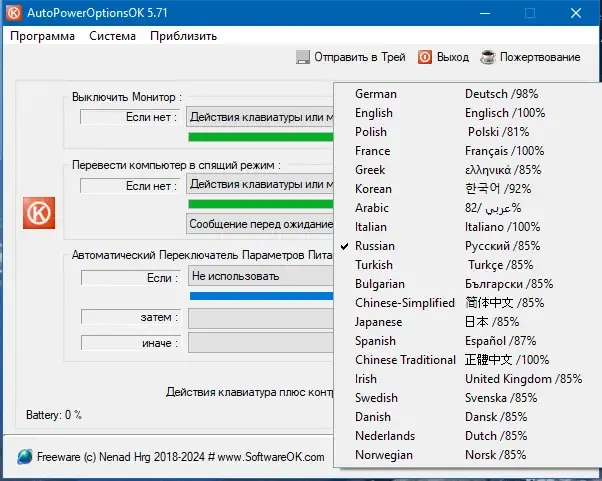Screen dimensions: 602x481
Task: Open Сообщение перед ожиданием dropdown
Action: click(x=260, y=224)
